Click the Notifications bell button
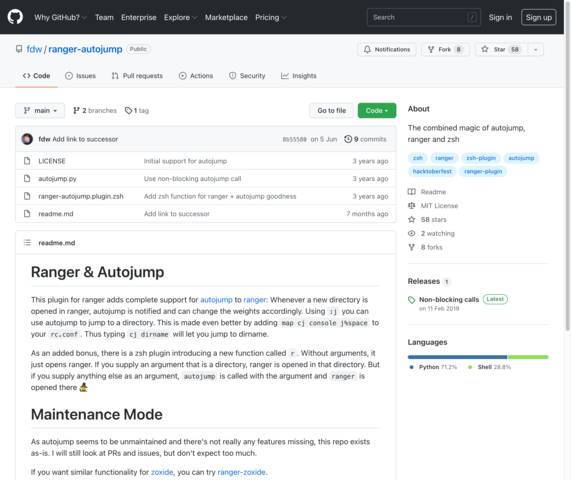571x480 pixels. pos(387,49)
